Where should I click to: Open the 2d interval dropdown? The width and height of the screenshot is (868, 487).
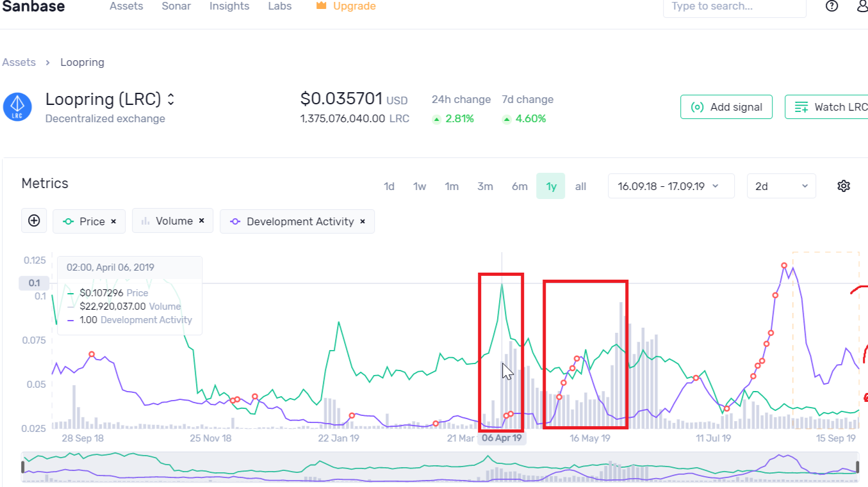(x=782, y=186)
